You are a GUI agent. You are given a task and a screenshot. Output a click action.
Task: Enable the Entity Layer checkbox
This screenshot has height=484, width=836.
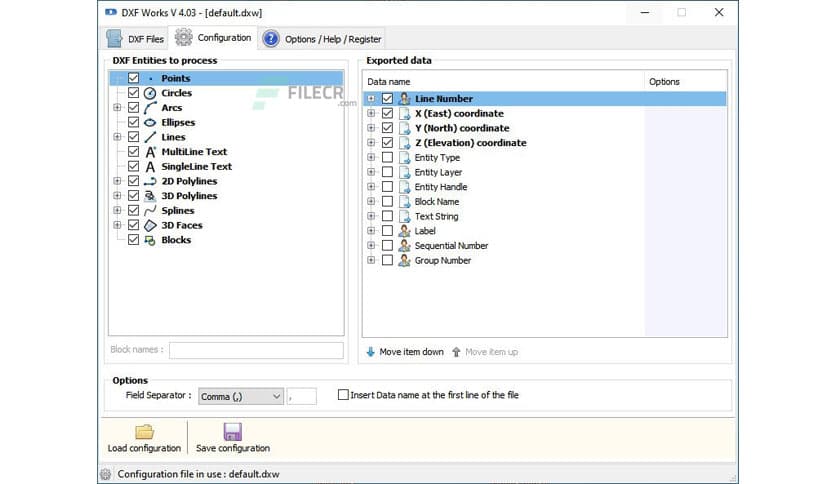pos(388,172)
